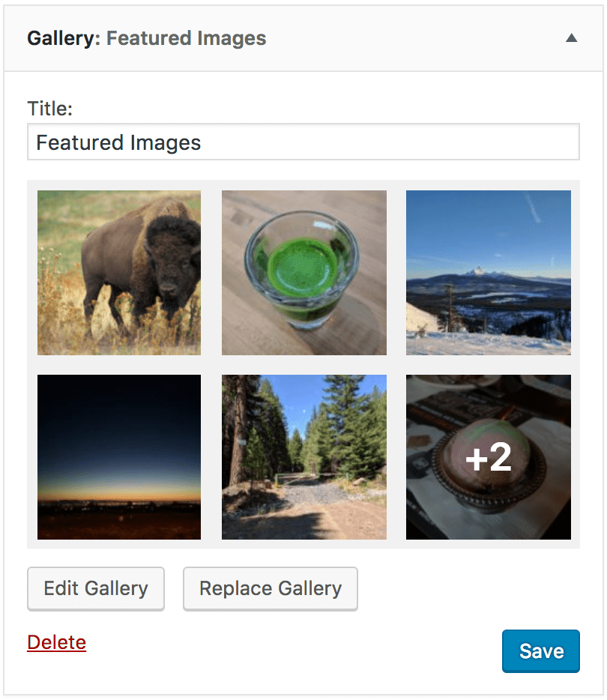Click the "Title:" field label
This screenshot has width=607, height=700.
pos(49,109)
